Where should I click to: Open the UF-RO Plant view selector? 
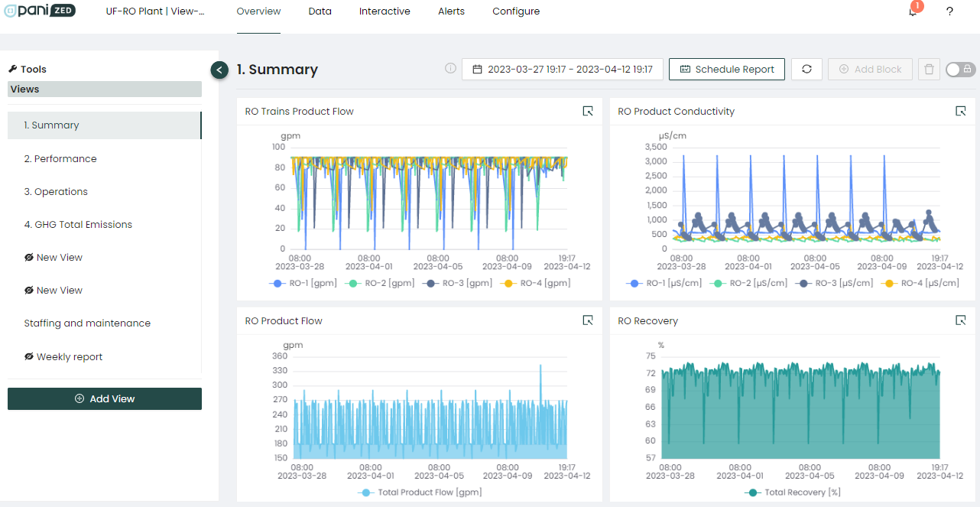click(x=155, y=11)
